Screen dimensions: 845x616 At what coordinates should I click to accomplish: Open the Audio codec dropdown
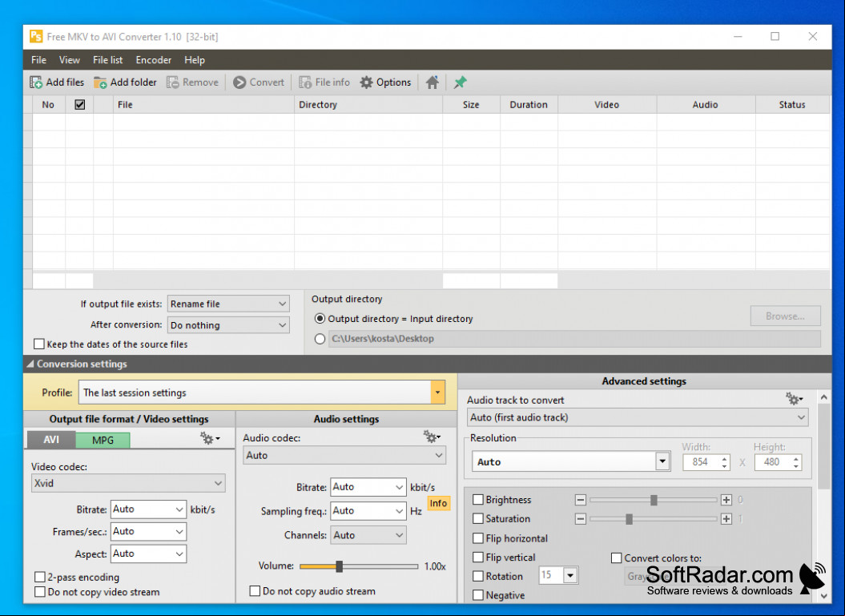tap(344, 456)
